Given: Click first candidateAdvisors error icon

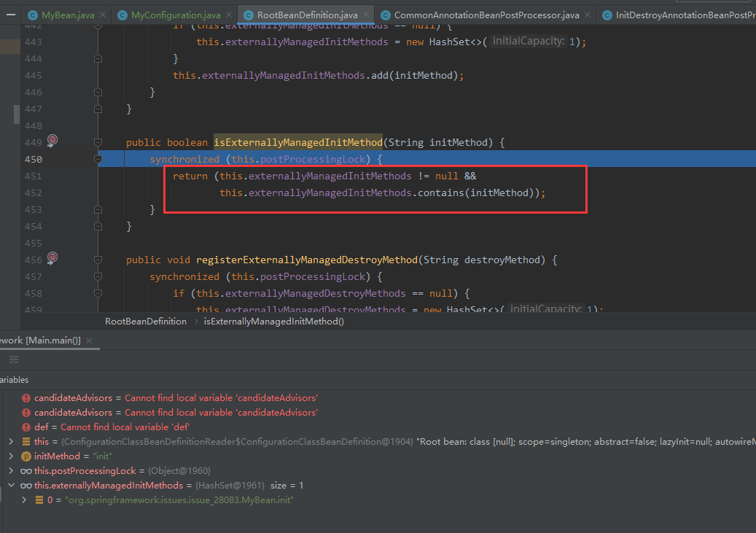Looking at the screenshot, I should pos(26,398).
